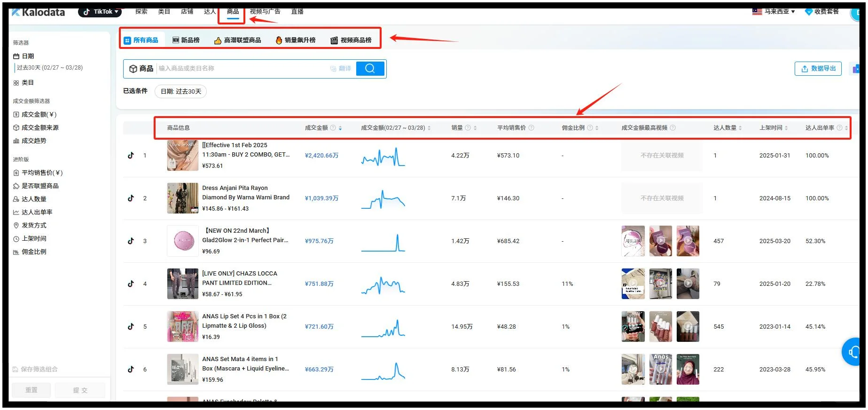Play first video thumbnail in Glad2Glow row
868x410 pixels.
tap(633, 241)
